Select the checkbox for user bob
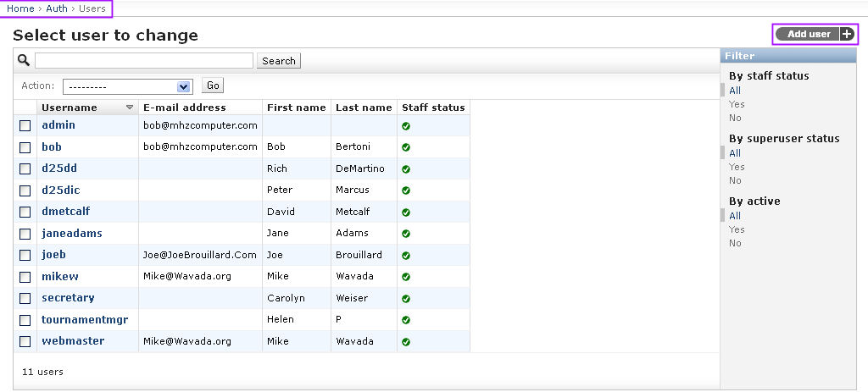This screenshot has width=868, height=392. click(25, 147)
